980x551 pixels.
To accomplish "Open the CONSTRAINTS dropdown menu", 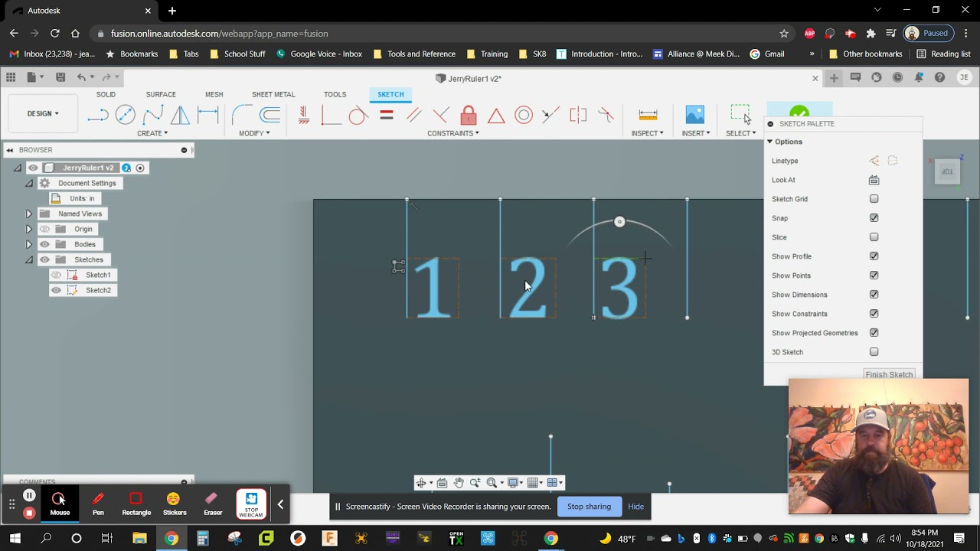I will point(453,133).
